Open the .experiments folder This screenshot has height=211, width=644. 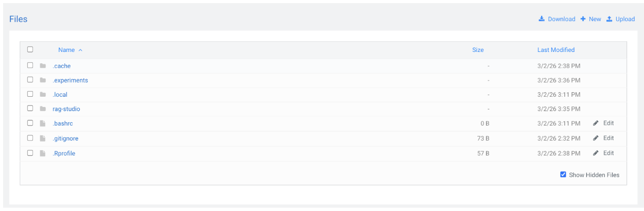70,80
